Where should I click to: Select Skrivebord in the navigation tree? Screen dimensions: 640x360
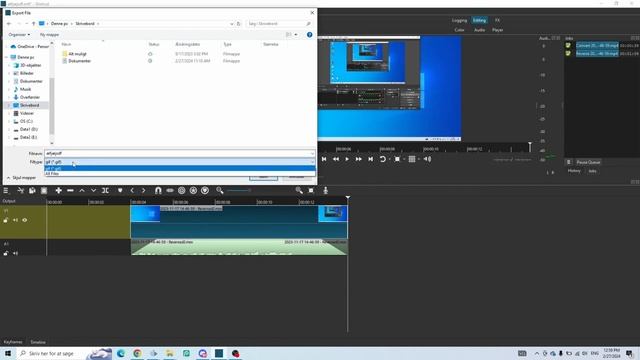coord(29,105)
